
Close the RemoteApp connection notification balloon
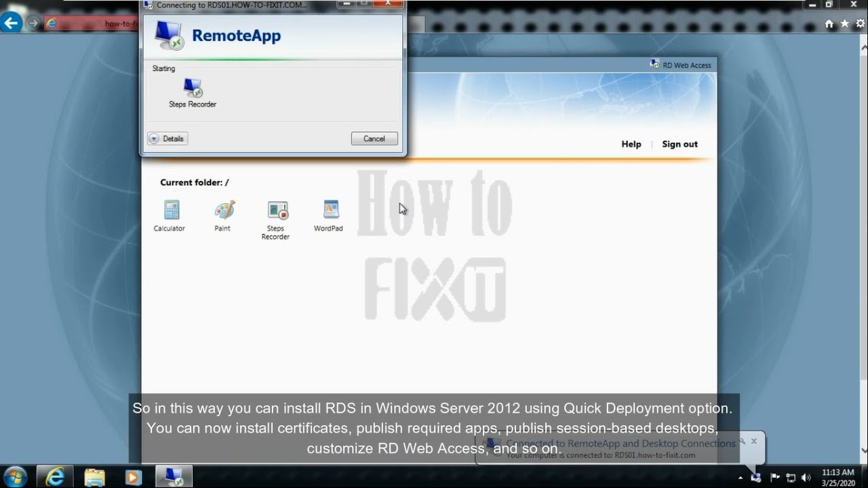click(x=753, y=441)
